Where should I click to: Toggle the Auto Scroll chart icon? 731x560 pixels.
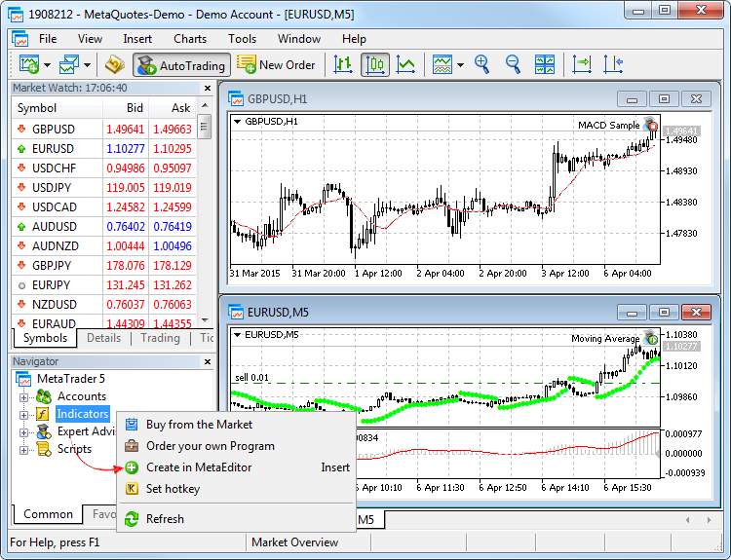pyautogui.click(x=581, y=64)
